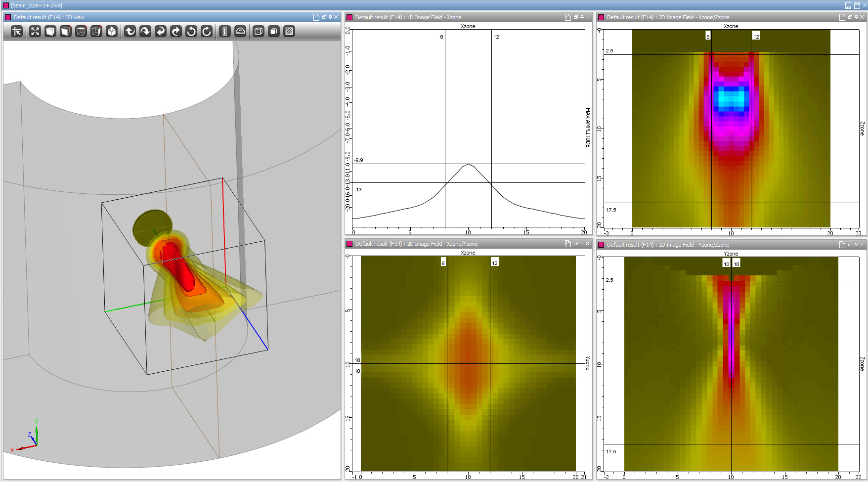Click the fit-all zoom extents icon
The height and width of the screenshot is (482, 868).
(35, 32)
